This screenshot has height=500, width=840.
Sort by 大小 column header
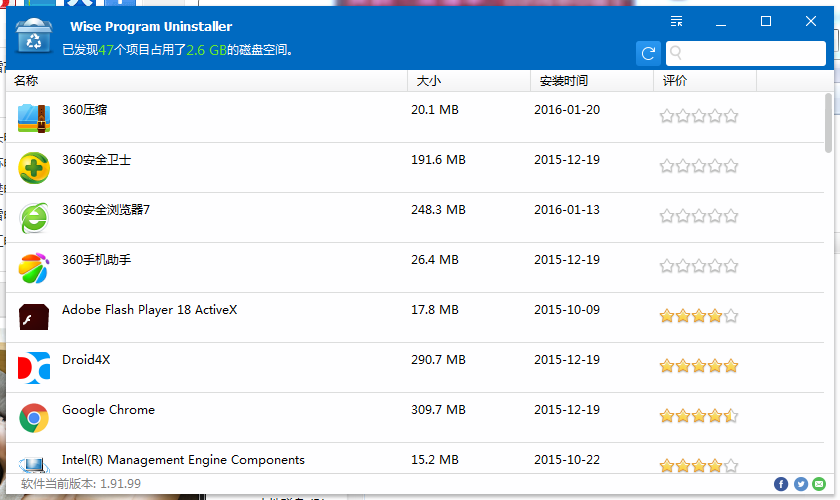pos(469,81)
